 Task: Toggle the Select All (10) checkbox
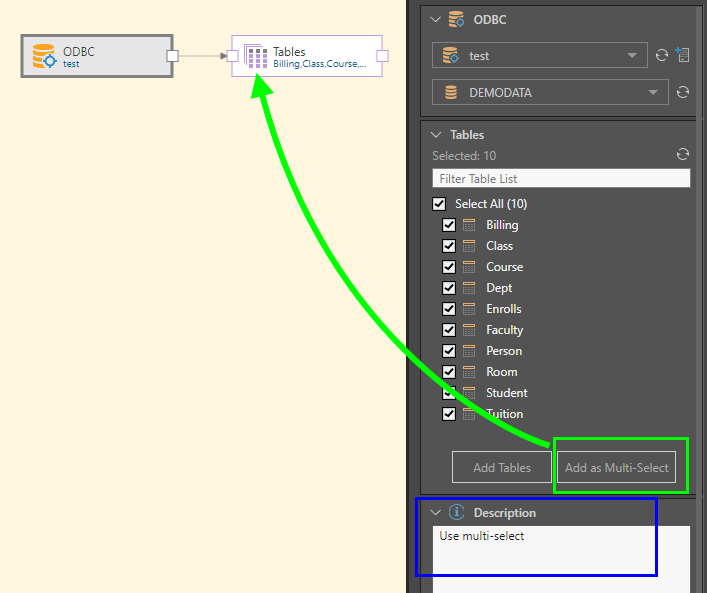(x=439, y=204)
